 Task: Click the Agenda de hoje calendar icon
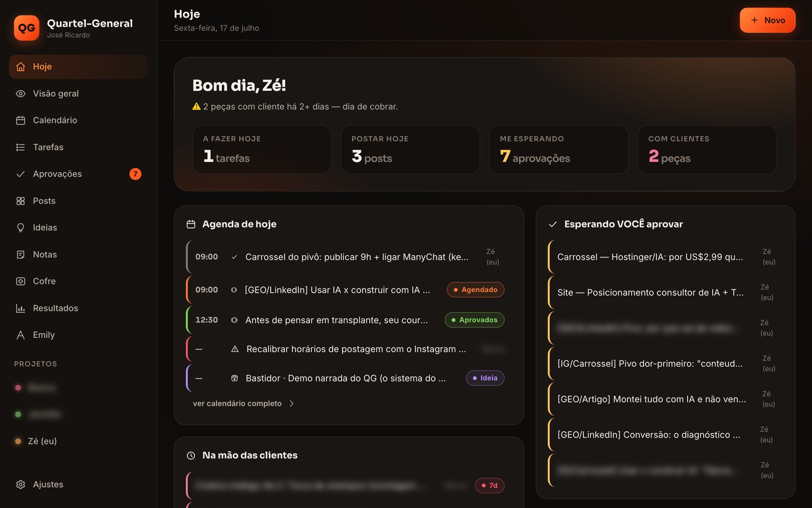coord(191,224)
